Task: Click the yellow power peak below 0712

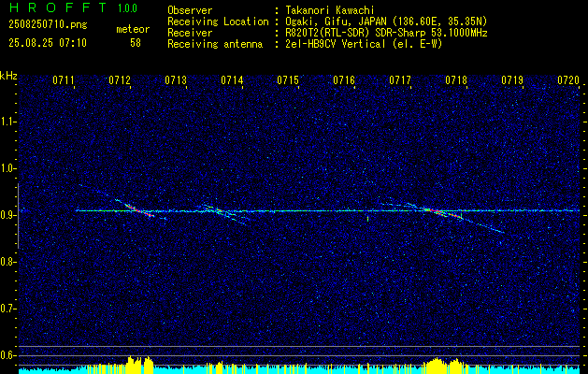Action: [140, 365]
